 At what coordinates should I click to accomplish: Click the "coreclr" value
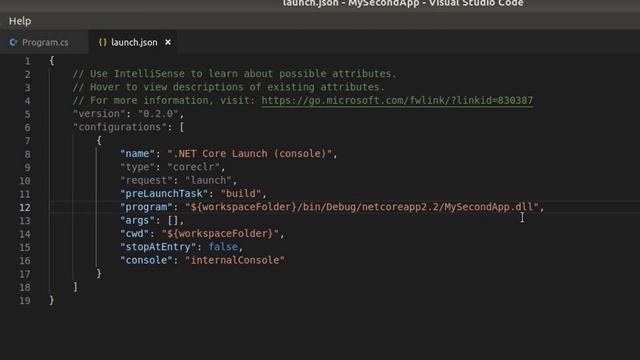(x=193, y=167)
